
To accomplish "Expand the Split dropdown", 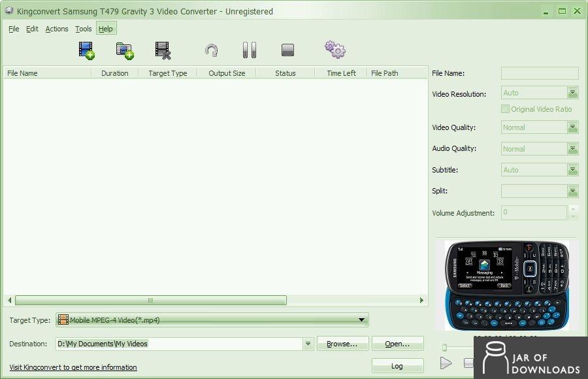I will (x=572, y=191).
